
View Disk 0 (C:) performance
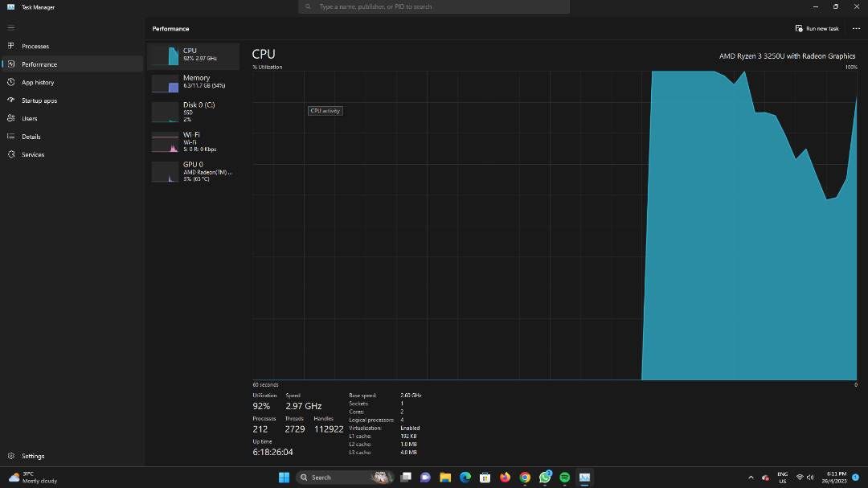(x=194, y=112)
